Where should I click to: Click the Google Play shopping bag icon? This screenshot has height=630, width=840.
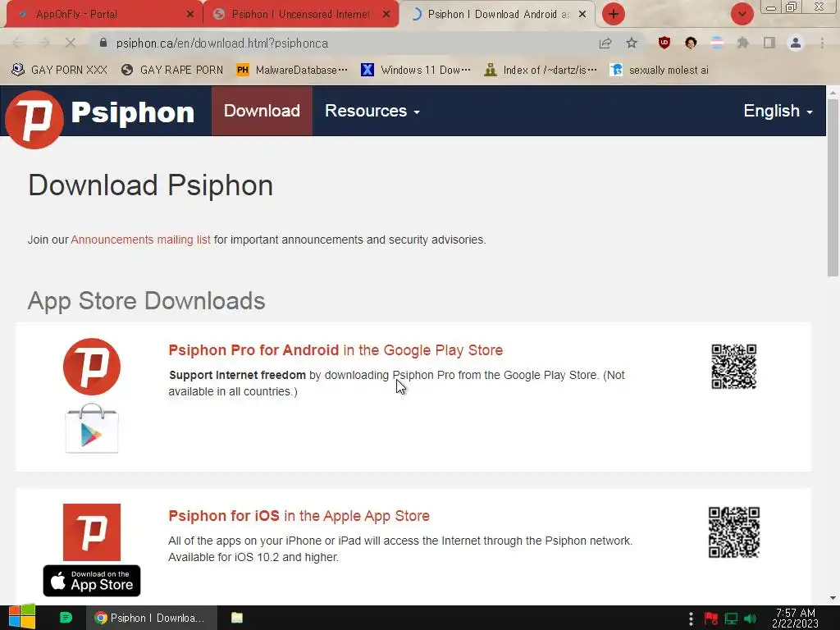(x=92, y=428)
